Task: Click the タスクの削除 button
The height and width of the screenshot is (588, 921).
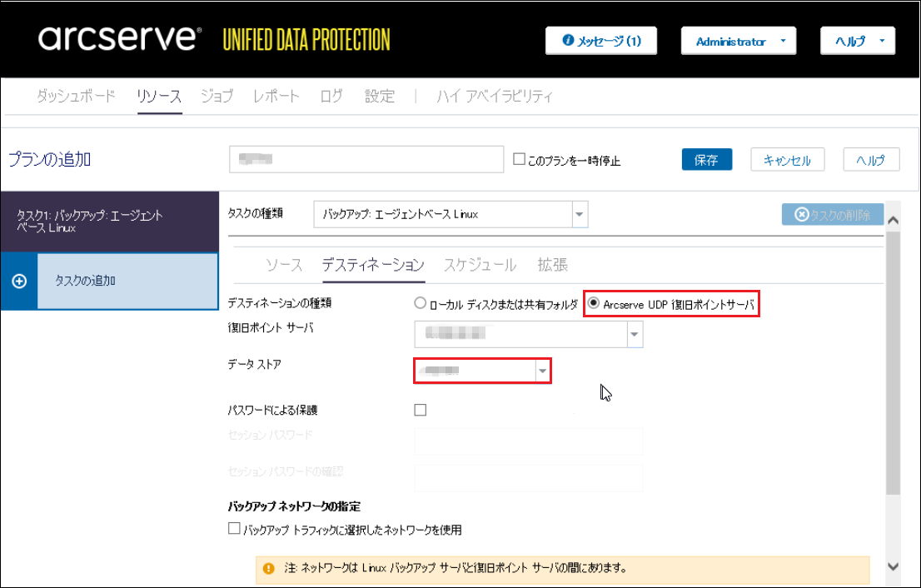Action: [833, 215]
